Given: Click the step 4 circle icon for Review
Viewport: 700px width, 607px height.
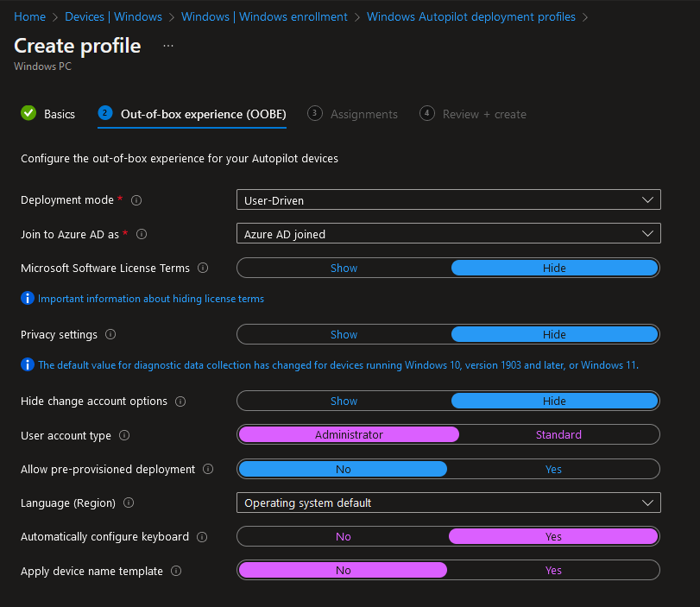Looking at the screenshot, I should [426, 113].
